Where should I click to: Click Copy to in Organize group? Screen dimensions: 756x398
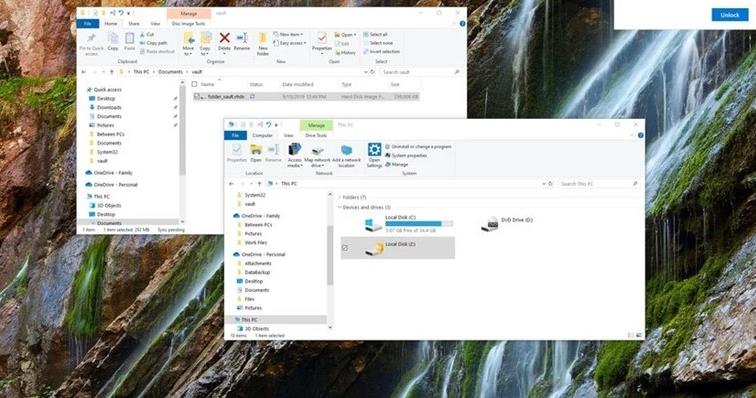(x=205, y=44)
